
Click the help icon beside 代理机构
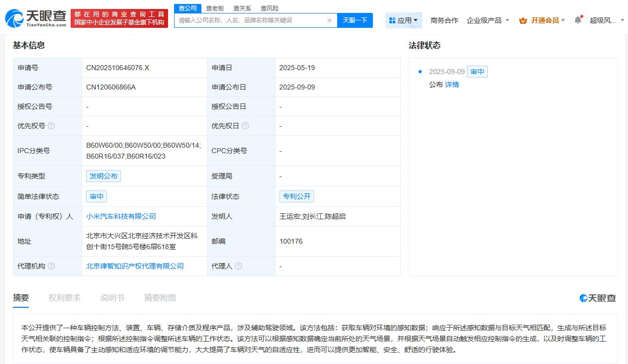coord(51,266)
